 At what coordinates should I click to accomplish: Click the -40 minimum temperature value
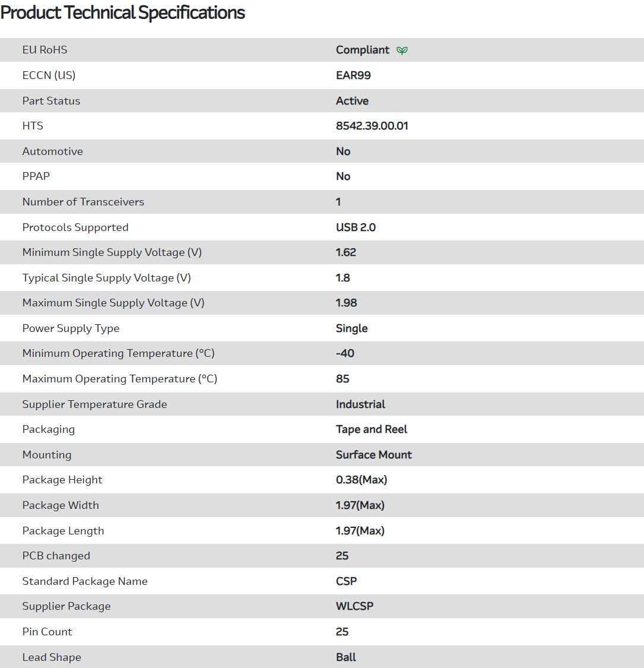click(345, 353)
